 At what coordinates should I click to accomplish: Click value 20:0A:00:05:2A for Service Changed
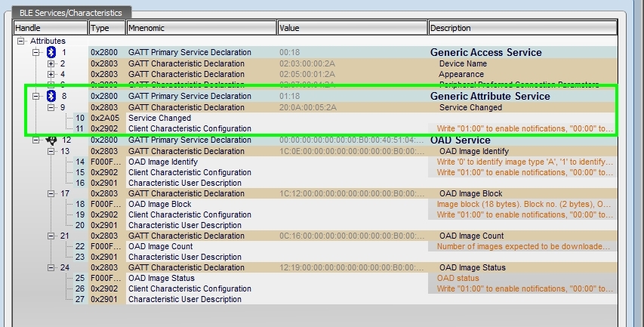(x=308, y=107)
